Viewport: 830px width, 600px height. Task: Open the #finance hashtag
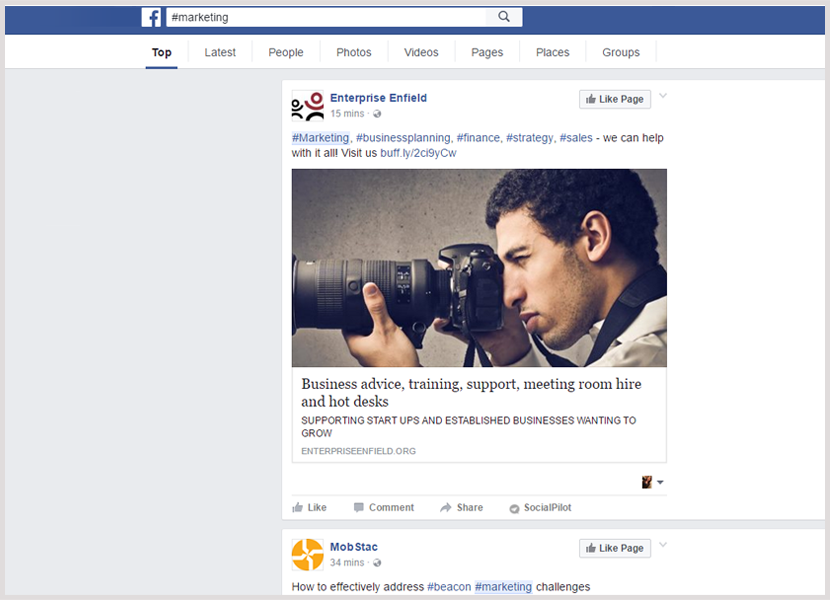(x=478, y=138)
